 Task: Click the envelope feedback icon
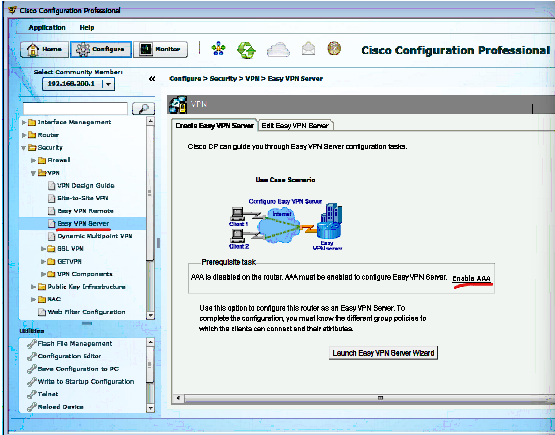[x=308, y=49]
